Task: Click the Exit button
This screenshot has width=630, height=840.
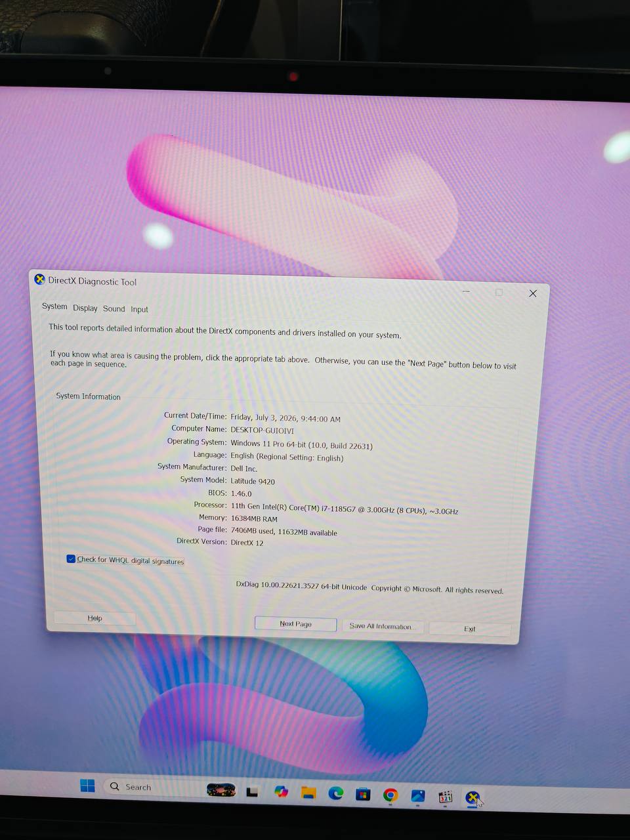Action: click(x=470, y=629)
